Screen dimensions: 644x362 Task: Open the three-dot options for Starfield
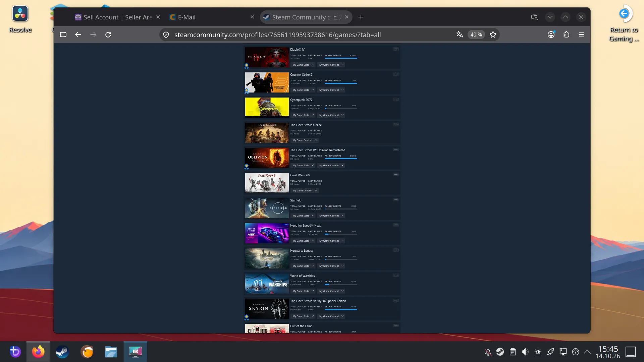pyautogui.click(x=396, y=200)
